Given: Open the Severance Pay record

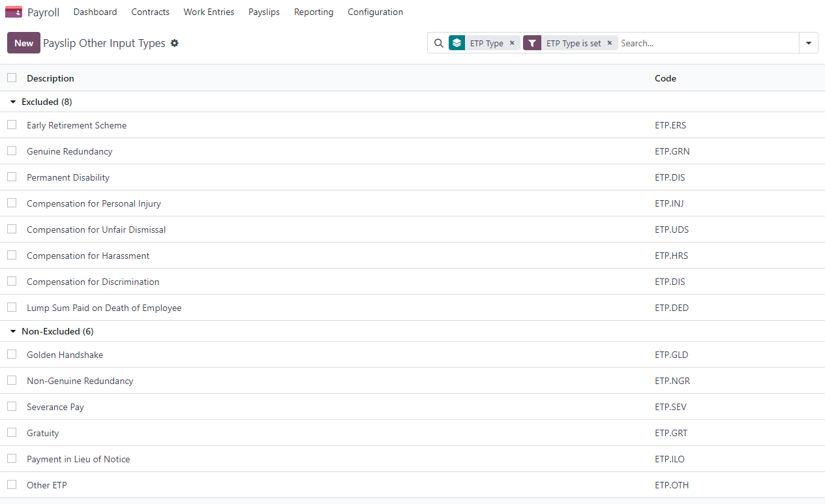Looking at the screenshot, I should 55,407.
